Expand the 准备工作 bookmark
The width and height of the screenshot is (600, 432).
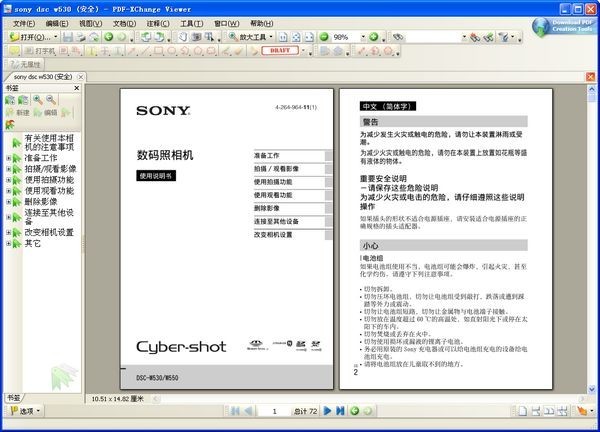point(8,158)
